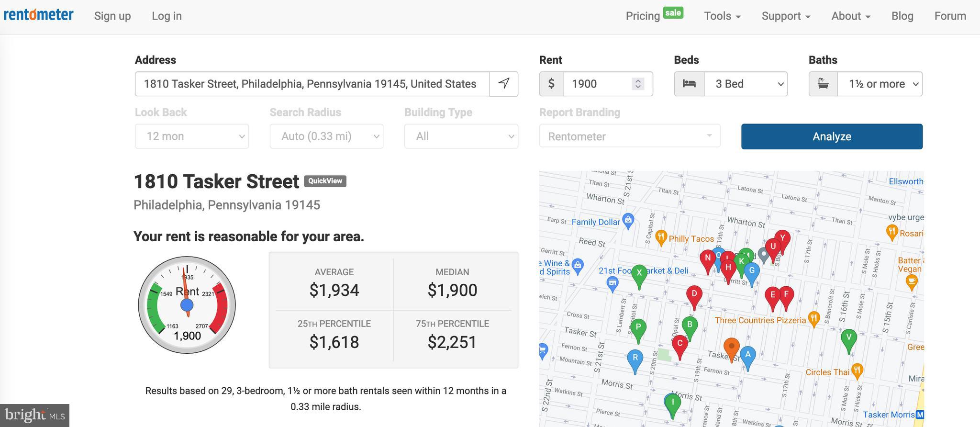Click the Family Dollar shop marker
The width and height of the screenshot is (980, 427).
pyautogui.click(x=628, y=221)
